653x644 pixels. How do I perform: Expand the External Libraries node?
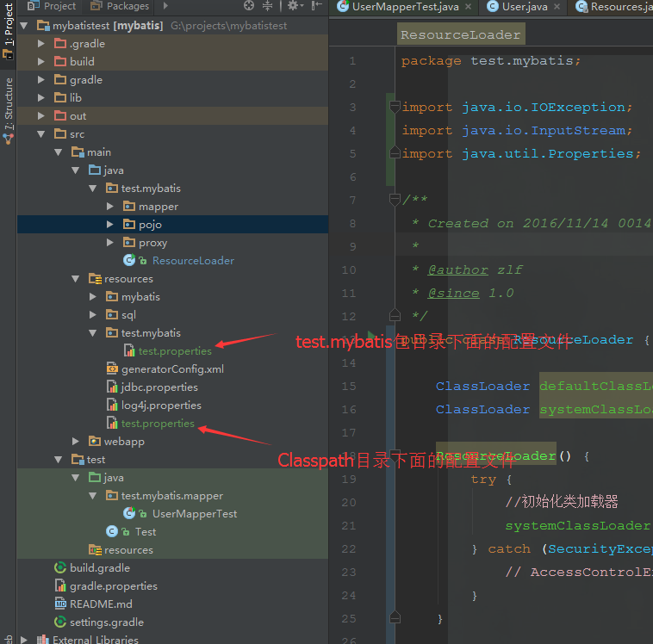coord(24,640)
